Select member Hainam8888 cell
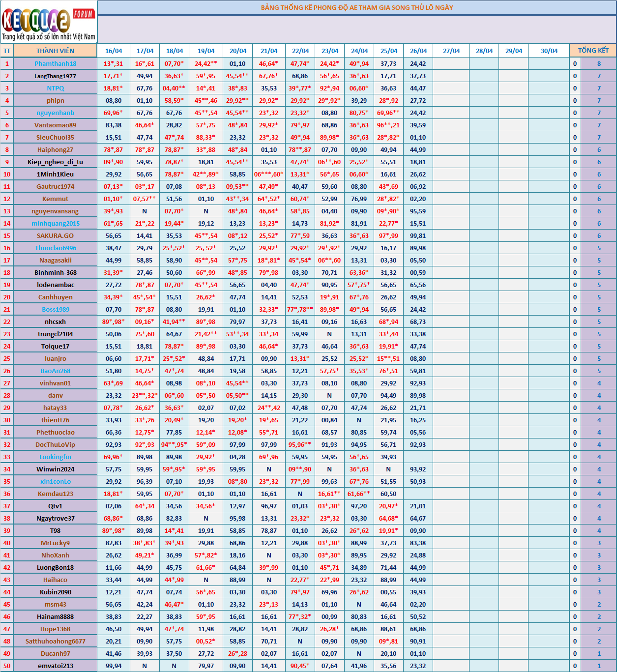Screen dimensions: 617x672 pyautogui.click(x=55, y=616)
